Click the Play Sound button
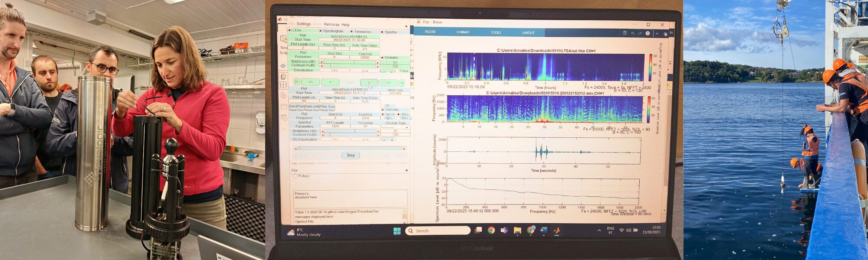The width and height of the screenshot is (868, 260). coord(327,106)
